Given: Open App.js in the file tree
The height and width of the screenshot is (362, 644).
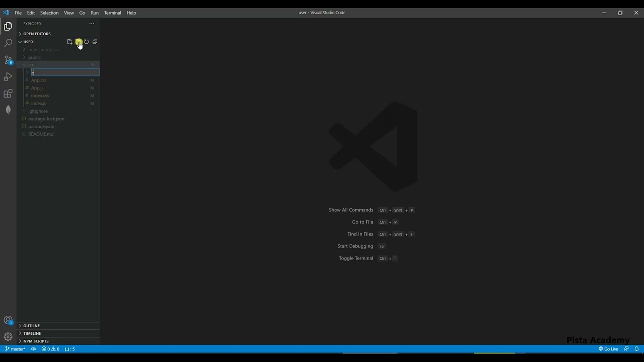Looking at the screenshot, I should [x=58, y=88].
